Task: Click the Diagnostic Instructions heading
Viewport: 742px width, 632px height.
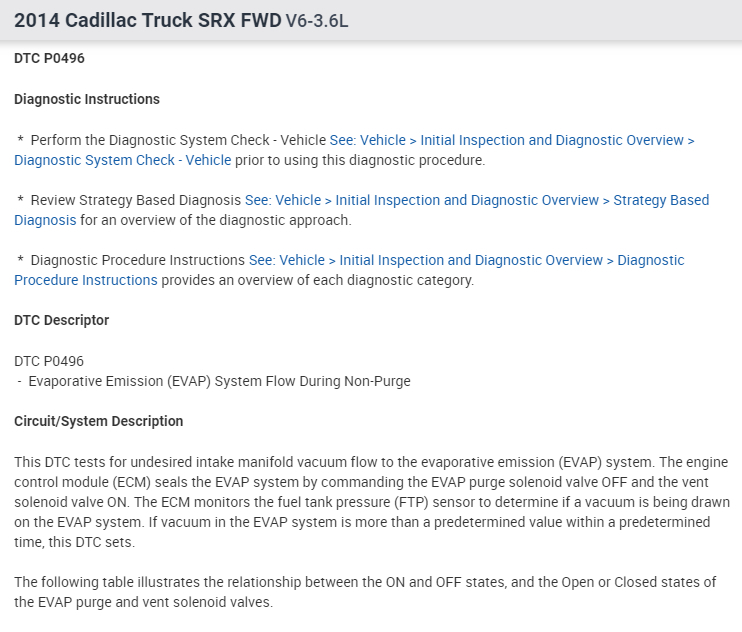Action: [87, 99]
